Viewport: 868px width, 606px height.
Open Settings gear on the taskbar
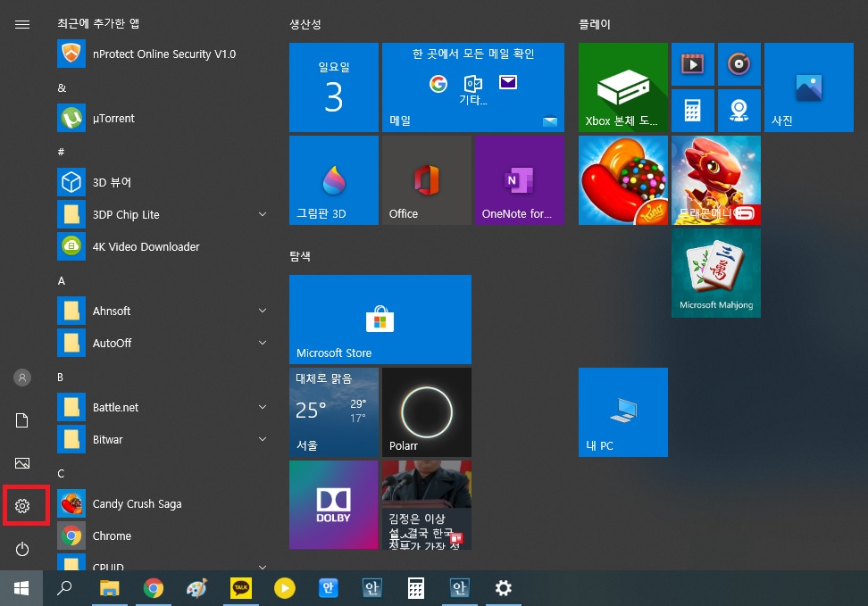503,588
